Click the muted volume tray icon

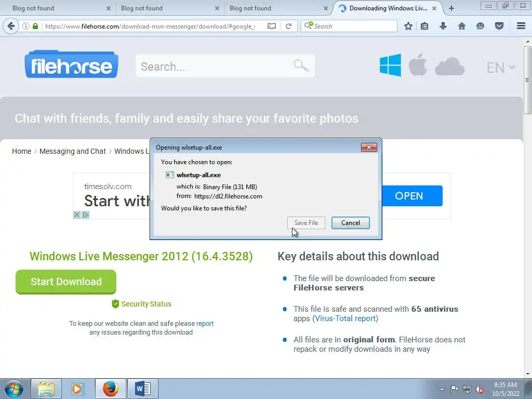480,389
